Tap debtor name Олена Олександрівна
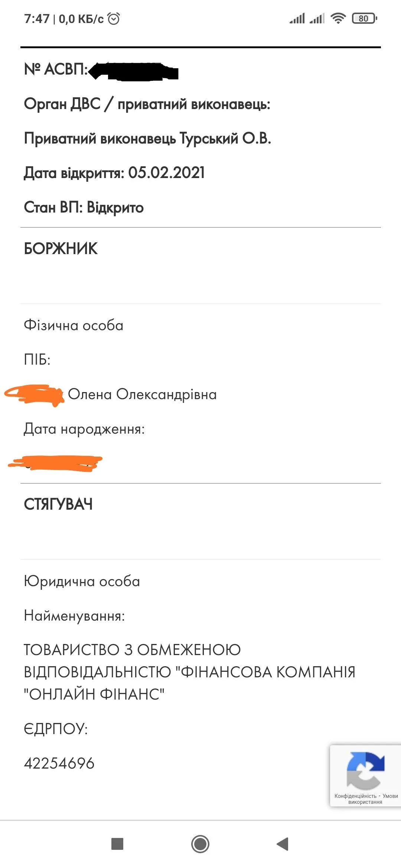The width and height of the screenshot is (401, 868). tap(142, 394)
